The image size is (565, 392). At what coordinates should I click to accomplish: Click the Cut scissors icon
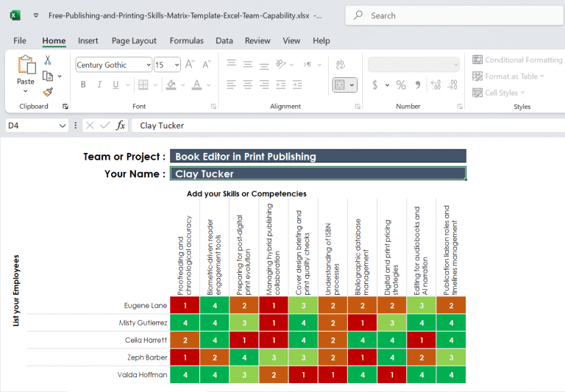[48, 60]
